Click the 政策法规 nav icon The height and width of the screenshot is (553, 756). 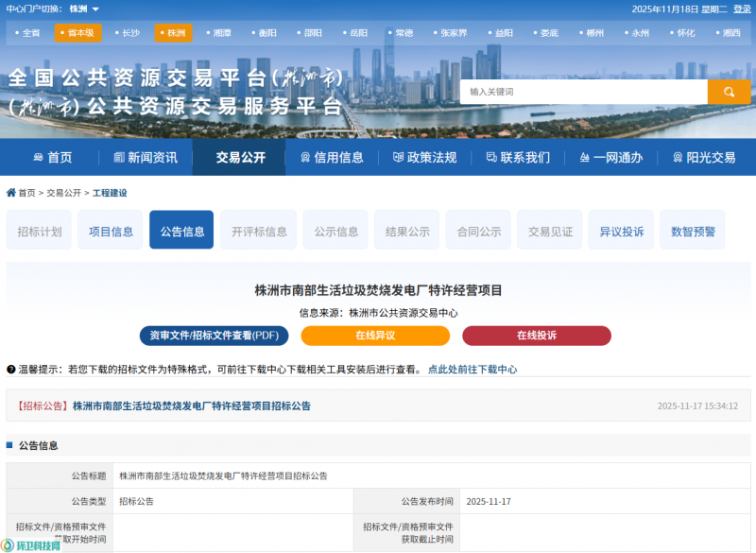tap(398, 158)
